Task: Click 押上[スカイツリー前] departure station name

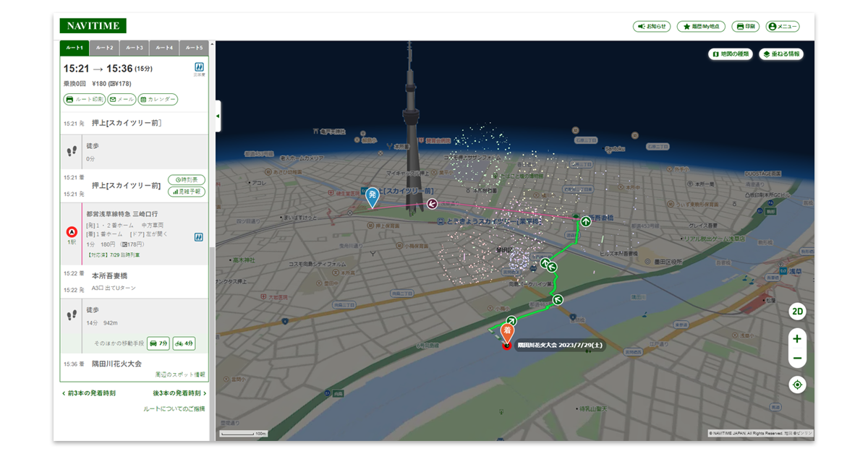Action: tap(127, 123)
